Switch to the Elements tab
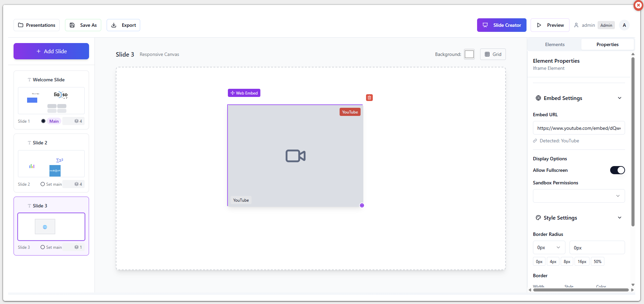644x304 pixels. pos(555,44)
